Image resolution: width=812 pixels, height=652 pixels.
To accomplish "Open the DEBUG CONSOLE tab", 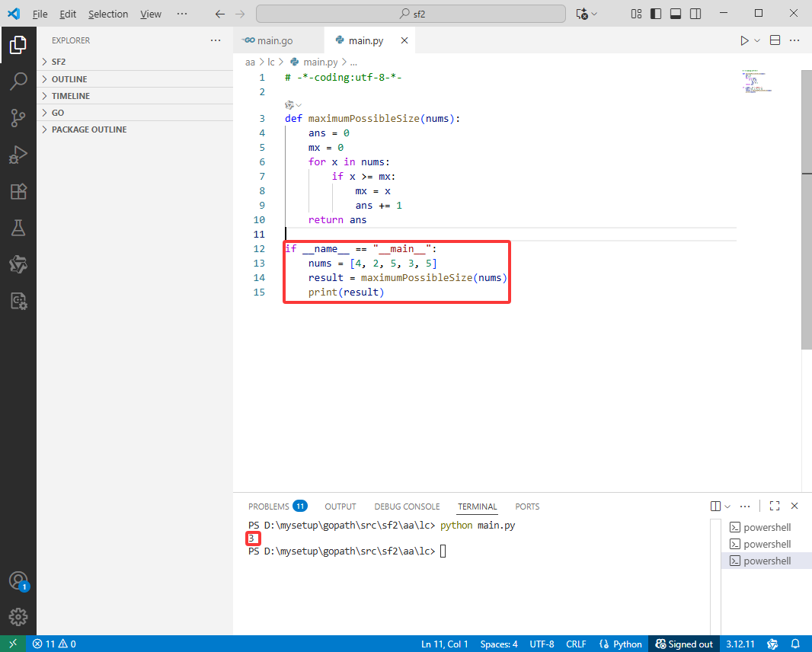I will (x=407, y=506).
